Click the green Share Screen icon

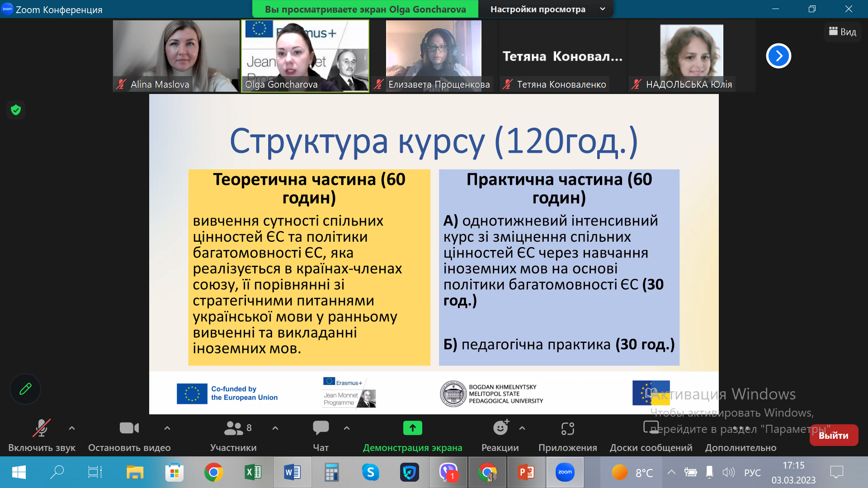pos(412,427)
